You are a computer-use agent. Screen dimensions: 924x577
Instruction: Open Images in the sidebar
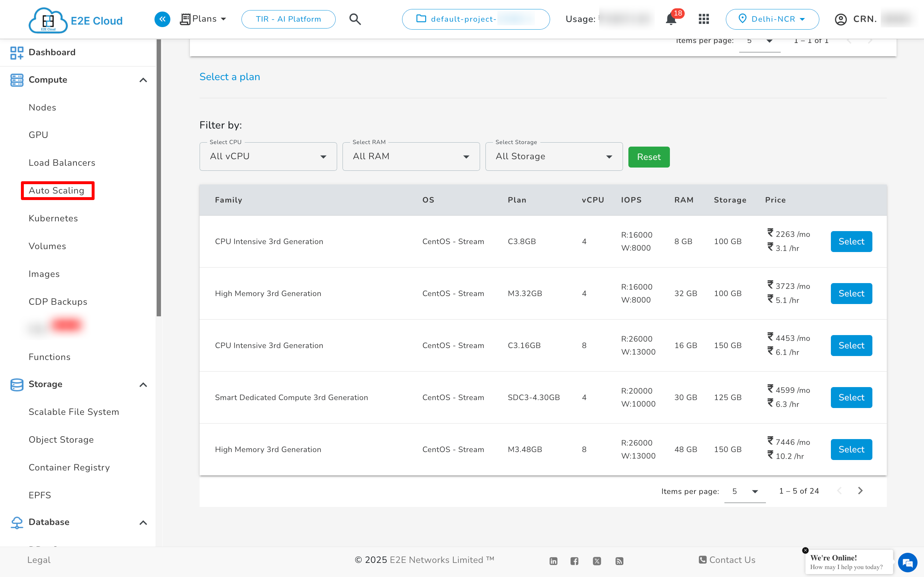coord(44,274)
